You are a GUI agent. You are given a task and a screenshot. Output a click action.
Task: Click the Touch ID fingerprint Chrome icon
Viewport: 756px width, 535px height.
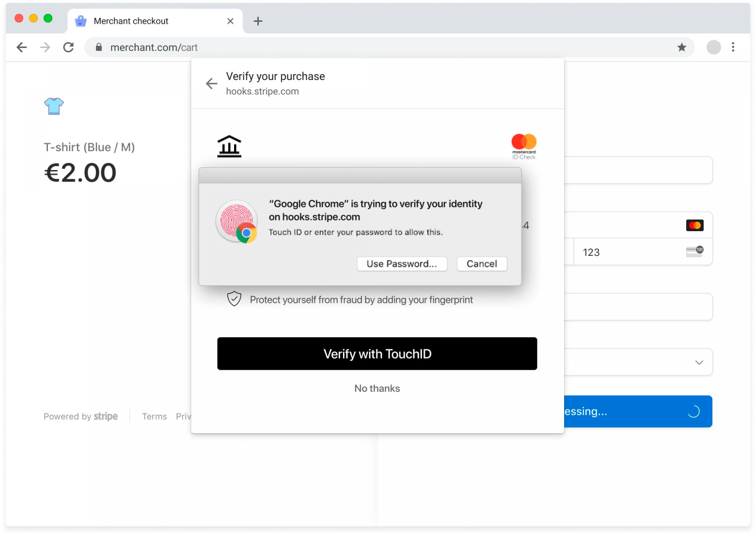[236, 221]
